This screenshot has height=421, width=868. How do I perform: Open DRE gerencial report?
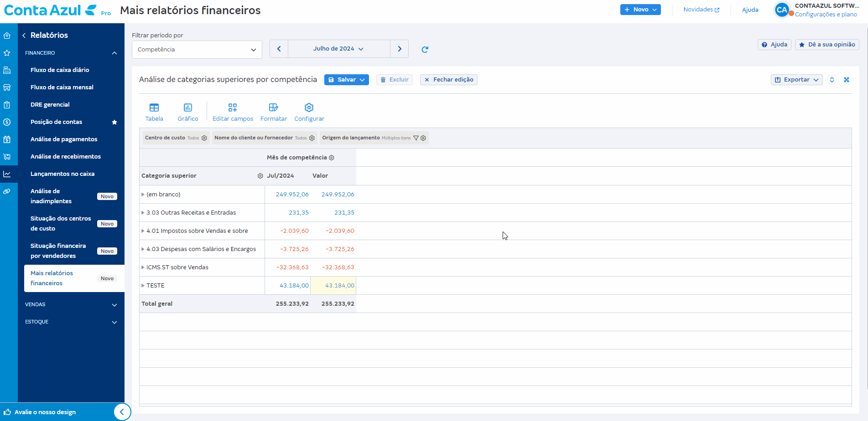pyautogui.click(x=50, y=105)
